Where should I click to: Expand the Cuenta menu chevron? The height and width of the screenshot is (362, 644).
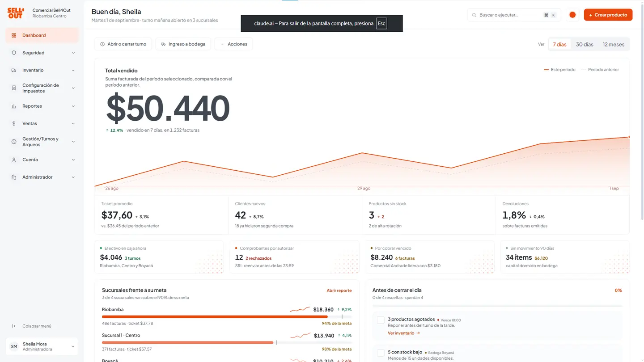[73, 160]
